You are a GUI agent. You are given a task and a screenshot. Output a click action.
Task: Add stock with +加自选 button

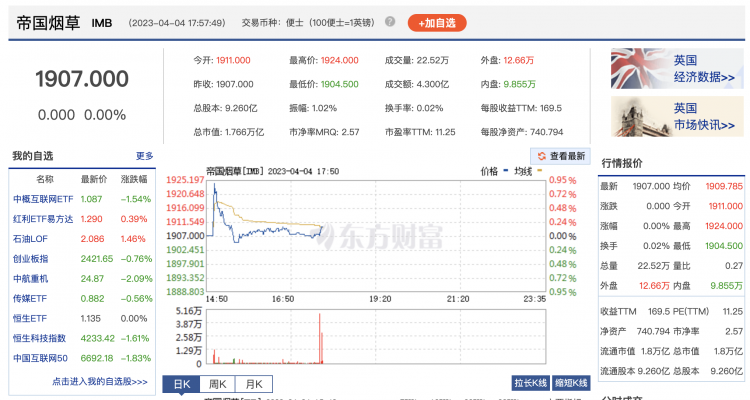[437, 23]
